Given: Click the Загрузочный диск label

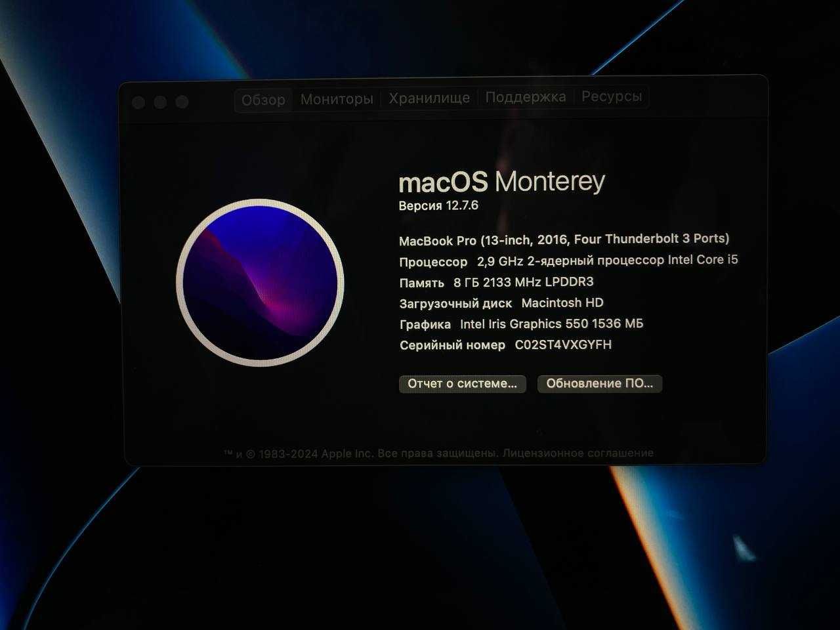Looking at the screenshot, I should click(456, 304).
